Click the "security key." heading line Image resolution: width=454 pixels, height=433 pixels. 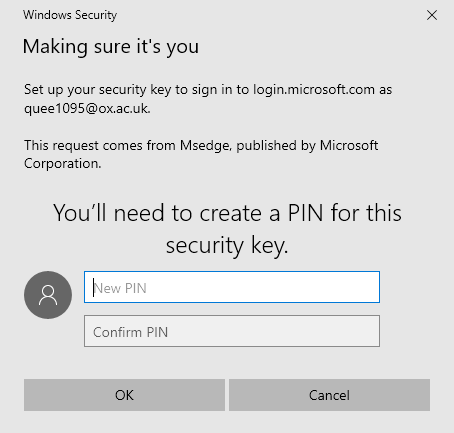(227, 246)
